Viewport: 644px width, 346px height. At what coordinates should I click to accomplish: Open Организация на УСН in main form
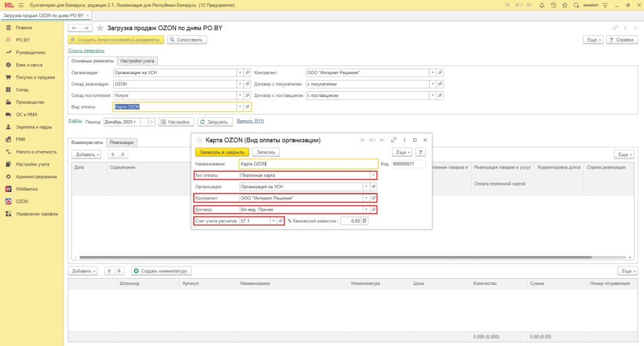click(x=247, y=73)
